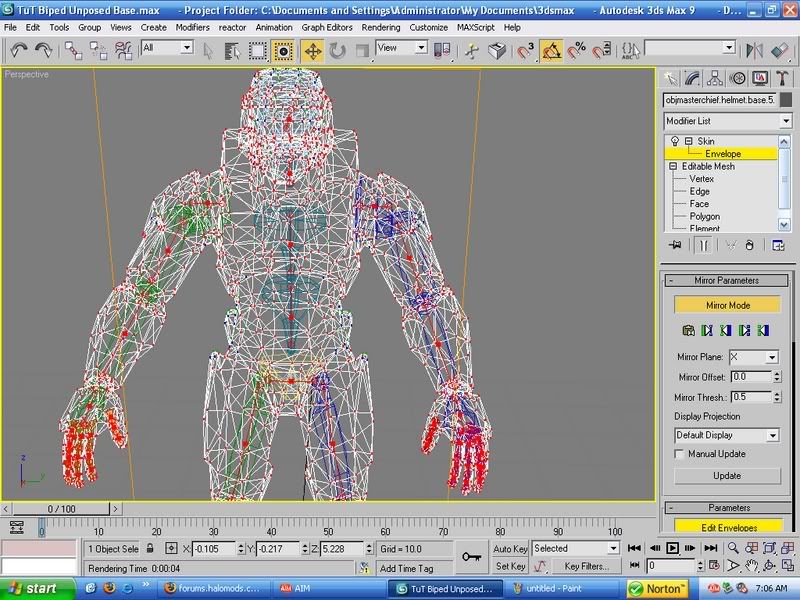Collapse the Skin modifier tree
This screenshot has height=600, width=800.
[x=688, y=141]
